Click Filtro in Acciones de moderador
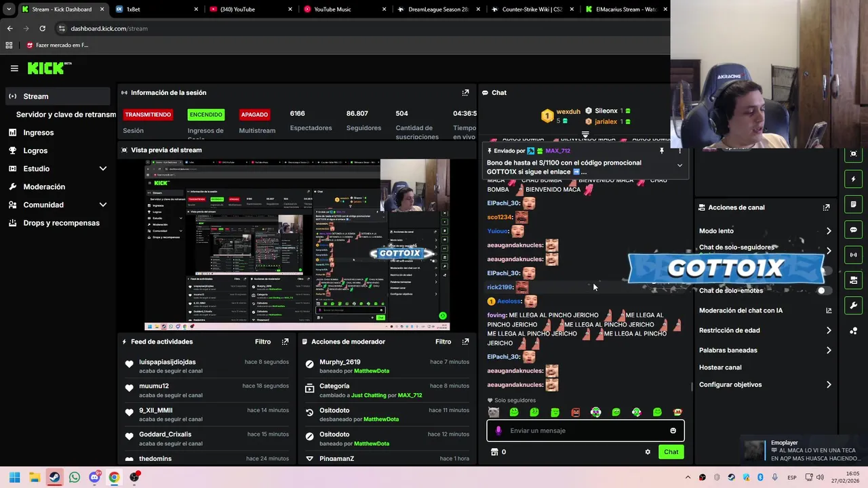Viewport: 868px width, 488px height. coord(443,342)
